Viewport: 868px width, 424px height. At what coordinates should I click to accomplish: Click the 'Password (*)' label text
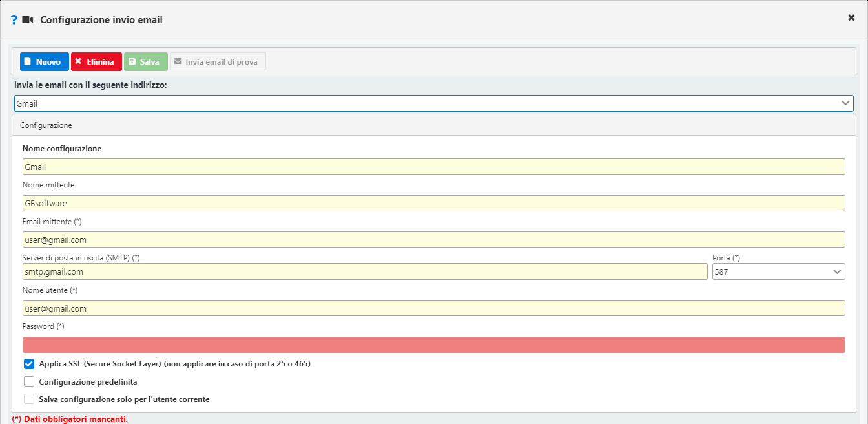click(x=43, y=326)
